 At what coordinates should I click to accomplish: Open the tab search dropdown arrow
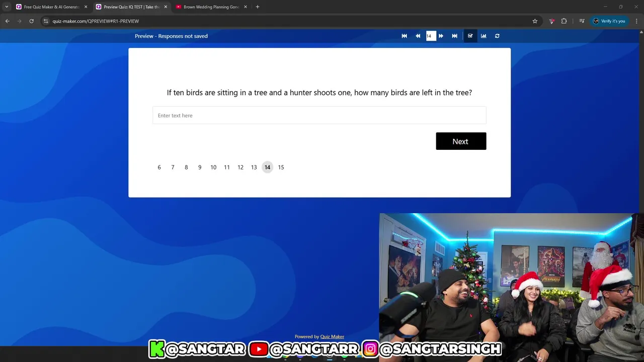pos(7,7)
